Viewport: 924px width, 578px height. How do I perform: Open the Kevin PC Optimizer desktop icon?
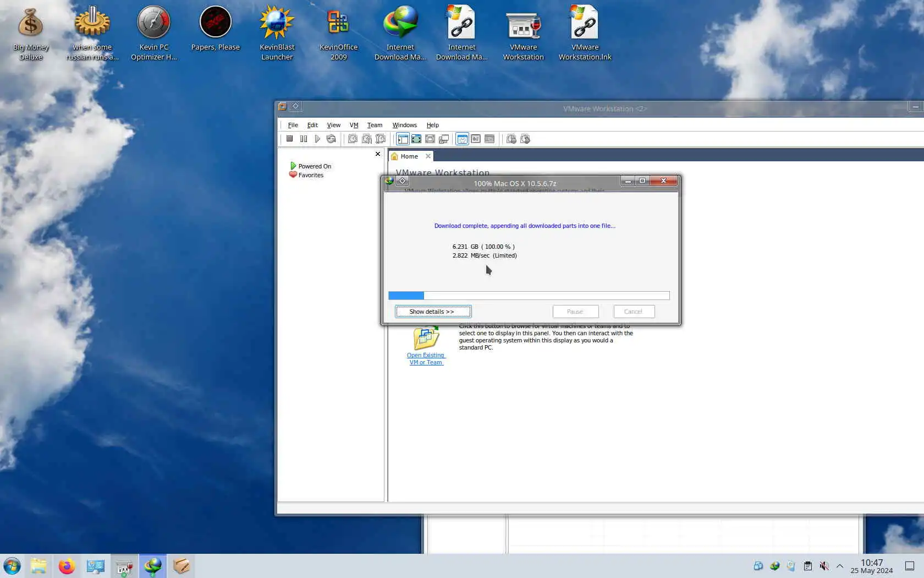coord(154,34)
